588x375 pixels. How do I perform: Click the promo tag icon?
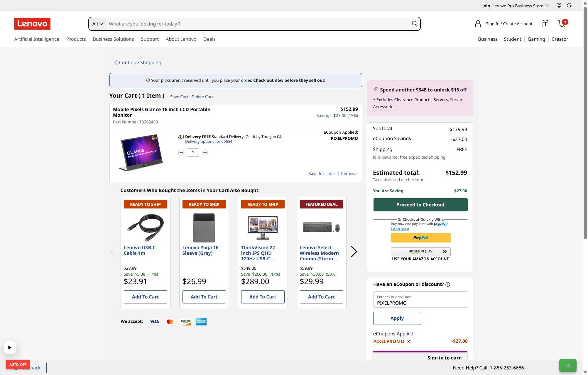376,89
